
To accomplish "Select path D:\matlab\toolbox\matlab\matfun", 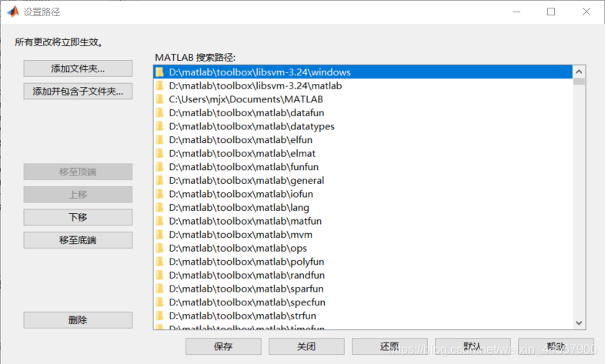I will (x=363, y=221).
